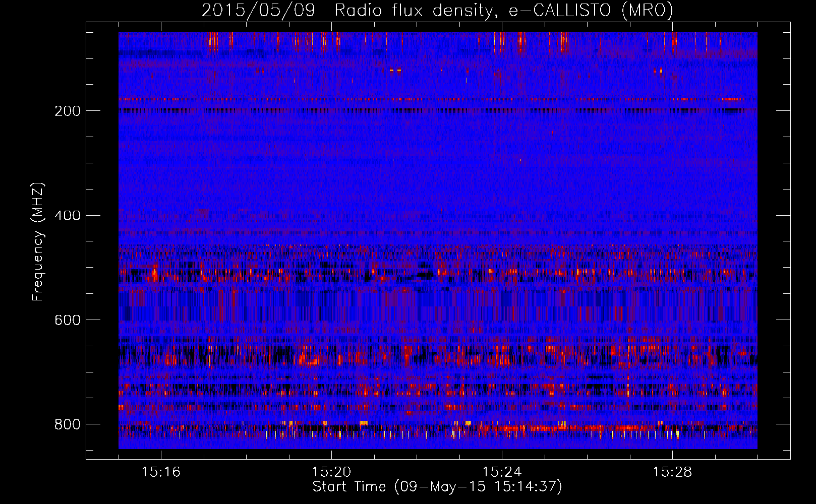Click the '15:24' time tick label

click(502, 472)
